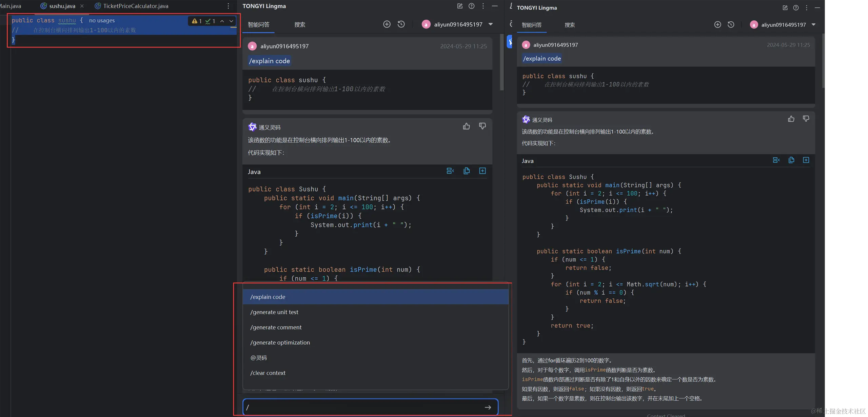Image resolution: width=868 pixels, height=417 pixels.
Task: Like the answer in right Lingma panel
Action: click(791, 119)
